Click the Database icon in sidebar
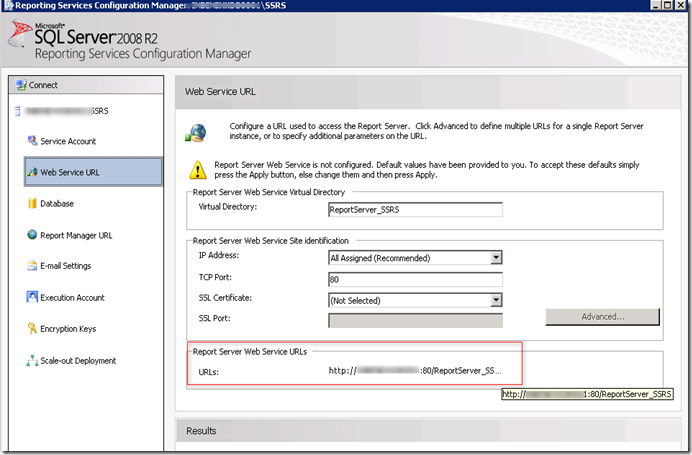692x455 pixels. point(31,204)
